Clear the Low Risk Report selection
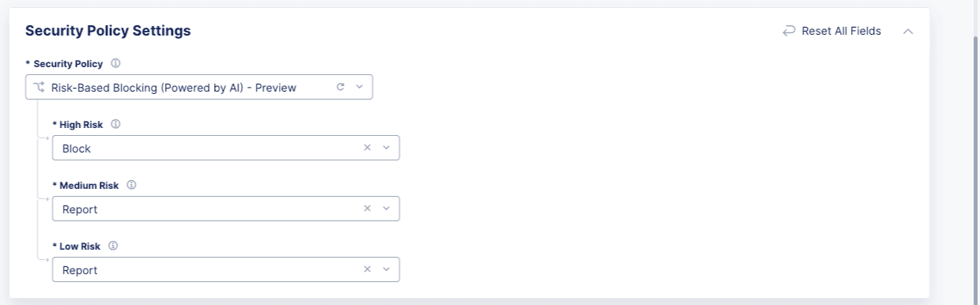This screenshot has width=980, height=305. [x=367, y=269]
